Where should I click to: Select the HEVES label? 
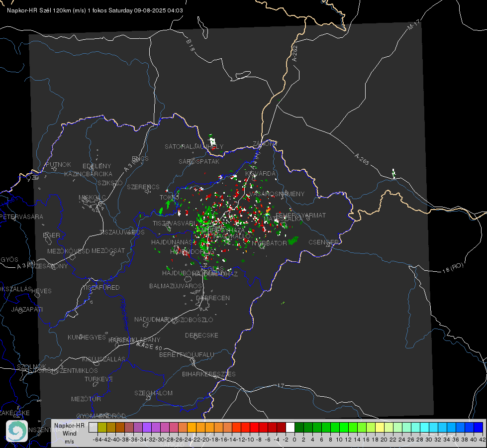[x=41, y=291]
